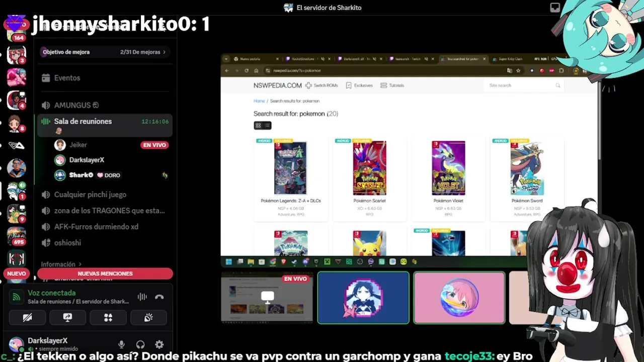Open the Pokémon Sword link
Image resolution: width=644 pixels, height=362 pixels.
[527, 201]
